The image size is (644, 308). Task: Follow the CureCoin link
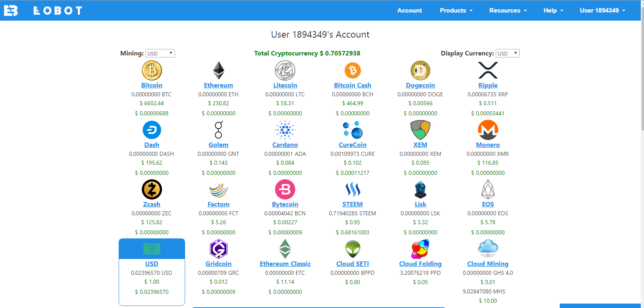pyautogui.click(x=353, y=145)
